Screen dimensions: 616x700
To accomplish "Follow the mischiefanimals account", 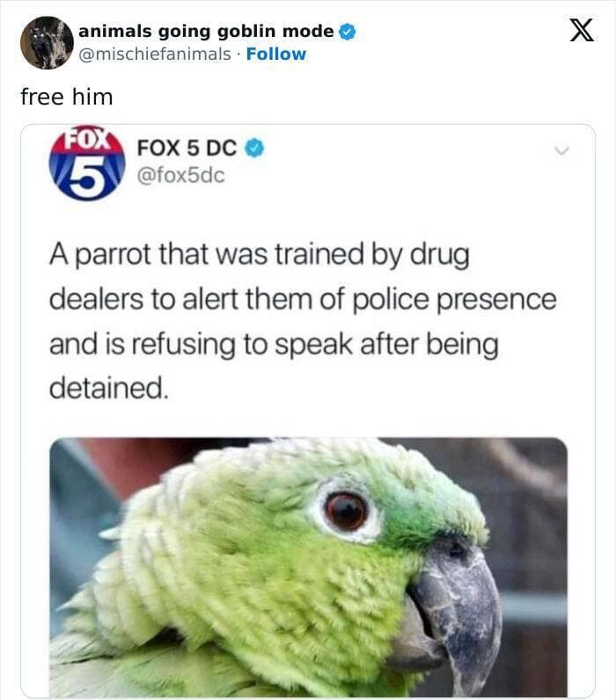I will pos(276,54).
